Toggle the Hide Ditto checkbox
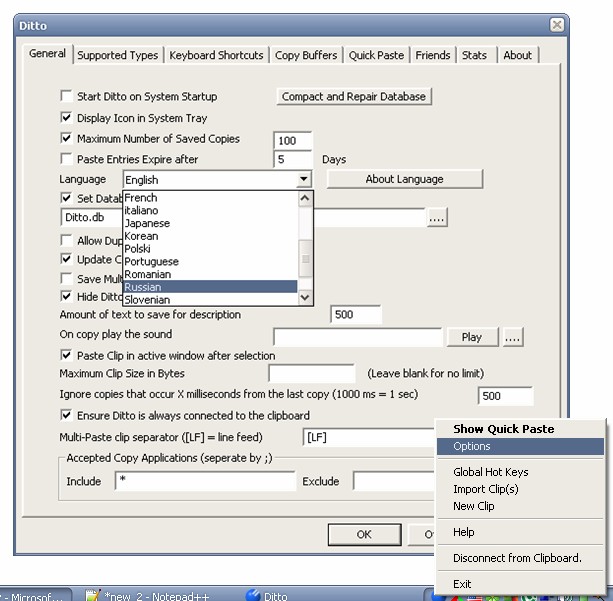This screenshot has width=613, height=601. (x=66, y=296)
